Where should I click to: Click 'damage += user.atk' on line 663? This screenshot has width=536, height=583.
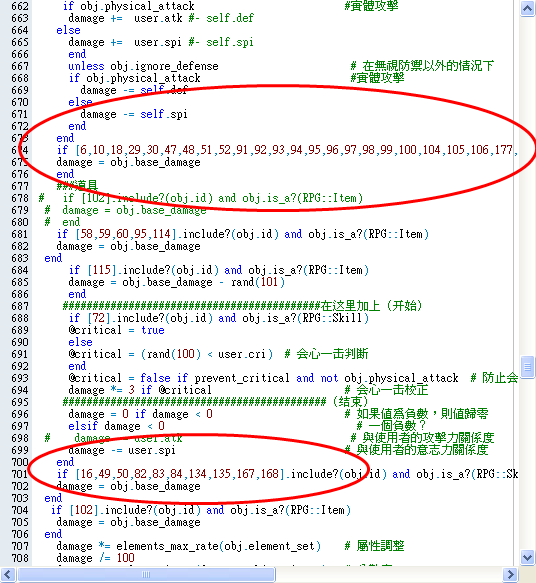point(125,18)
